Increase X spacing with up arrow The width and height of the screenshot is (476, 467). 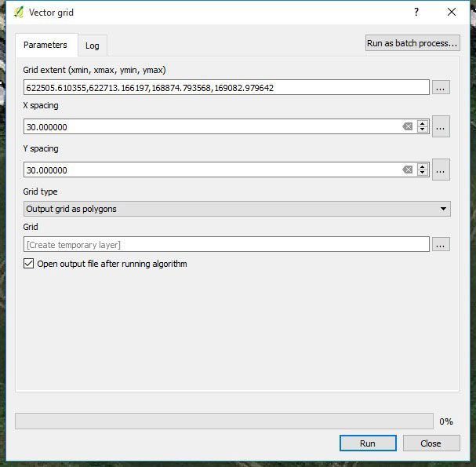[x=422, y=123]
